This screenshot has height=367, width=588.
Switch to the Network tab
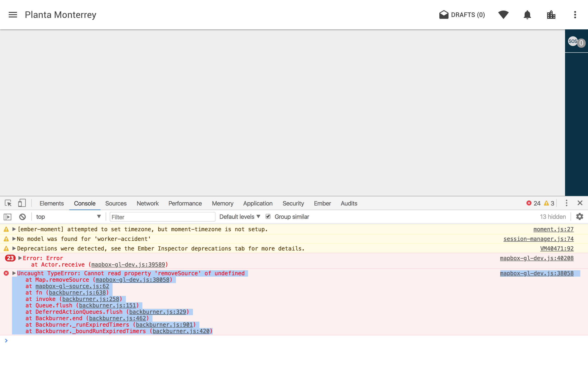click(x=147, y=203)
